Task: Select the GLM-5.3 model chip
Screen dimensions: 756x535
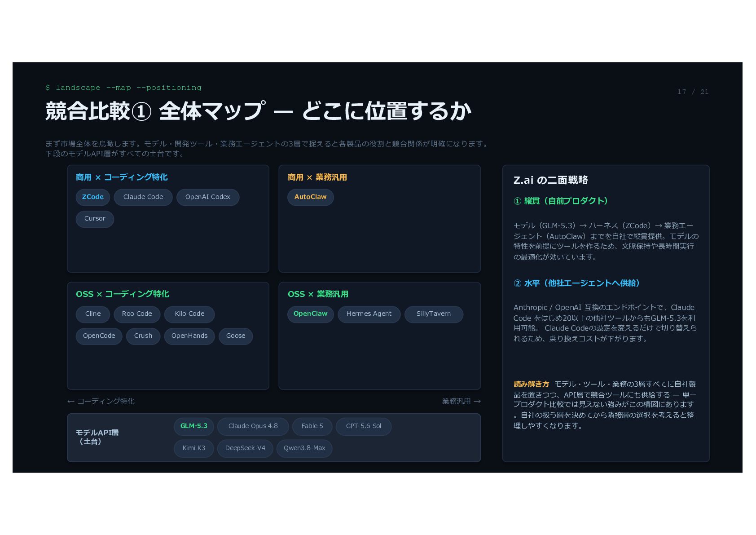Action: coord(194,426)
